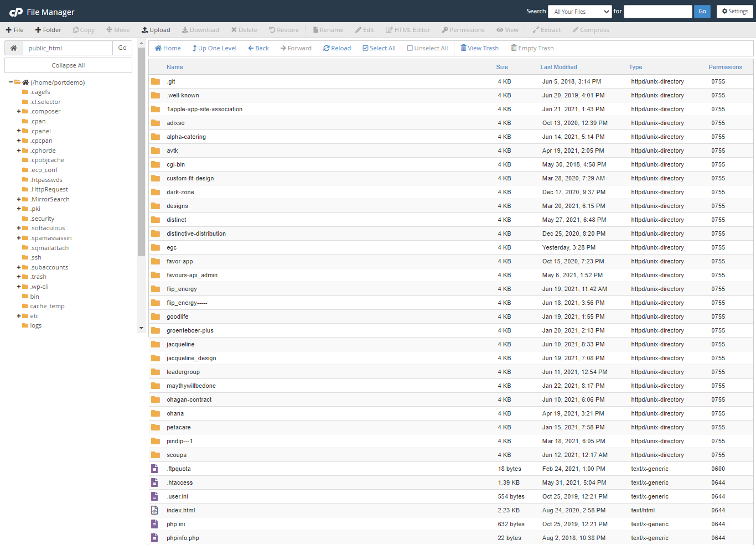
Task: Click the index.html file icon
Action: (x=155, y=510)
